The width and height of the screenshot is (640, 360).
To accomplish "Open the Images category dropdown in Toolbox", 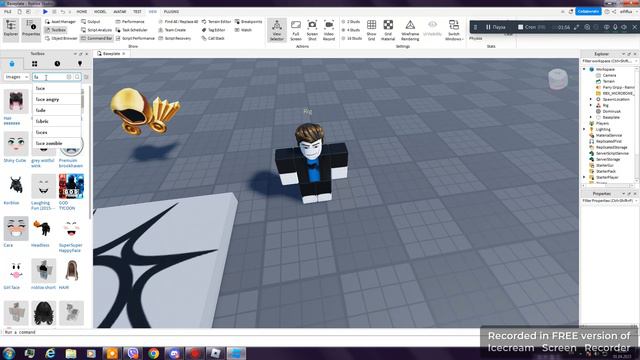I will [16, 77].
